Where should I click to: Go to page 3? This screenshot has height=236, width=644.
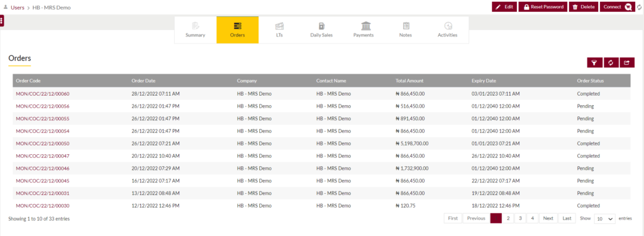[x=520, y=218]
